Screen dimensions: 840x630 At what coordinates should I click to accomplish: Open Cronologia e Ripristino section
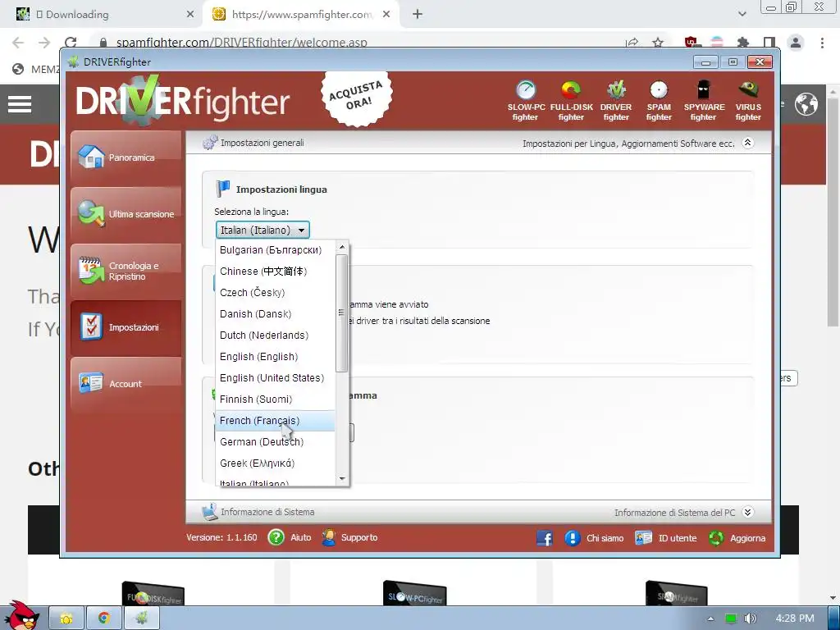click(x=126, y=271)
